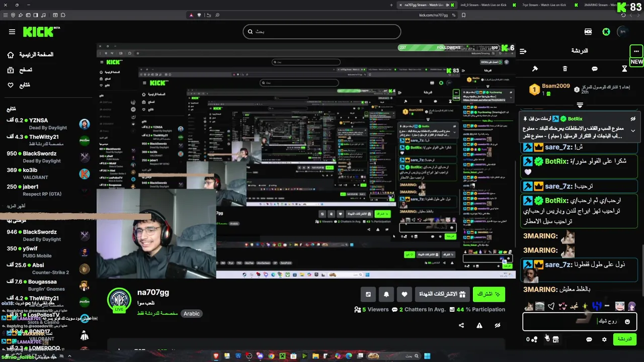Click the green send chat button
This screenshot has height=362, width=644.
624,339
